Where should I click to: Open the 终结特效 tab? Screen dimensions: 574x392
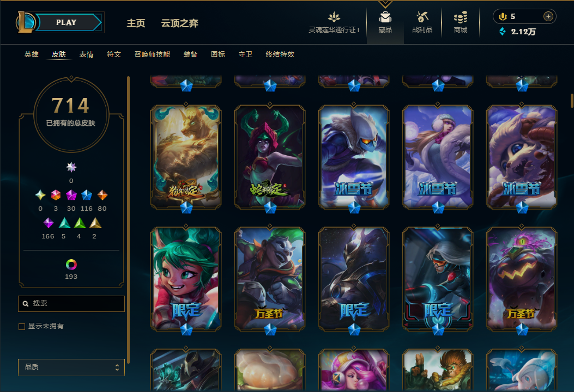(x=280, y=54)
